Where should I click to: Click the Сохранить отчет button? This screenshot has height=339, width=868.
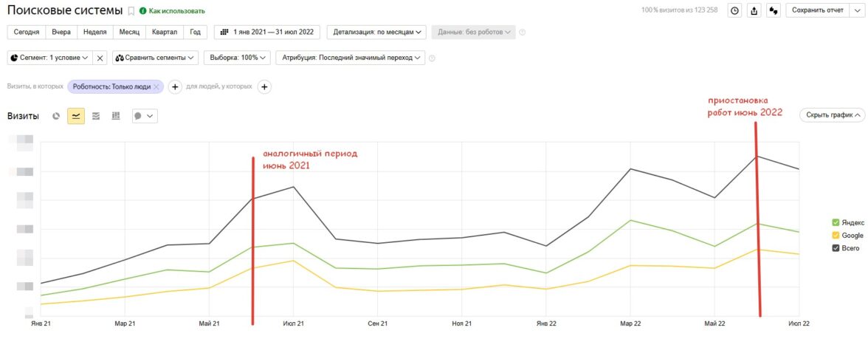(824, 11)
